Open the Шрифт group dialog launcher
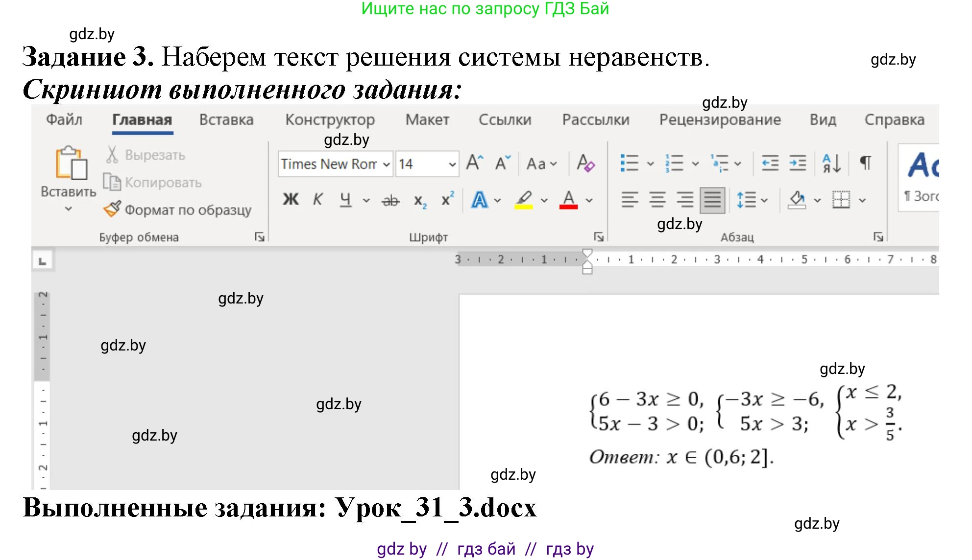The height and width of the screenshot is (560, 972). click(x=600, y=237)
